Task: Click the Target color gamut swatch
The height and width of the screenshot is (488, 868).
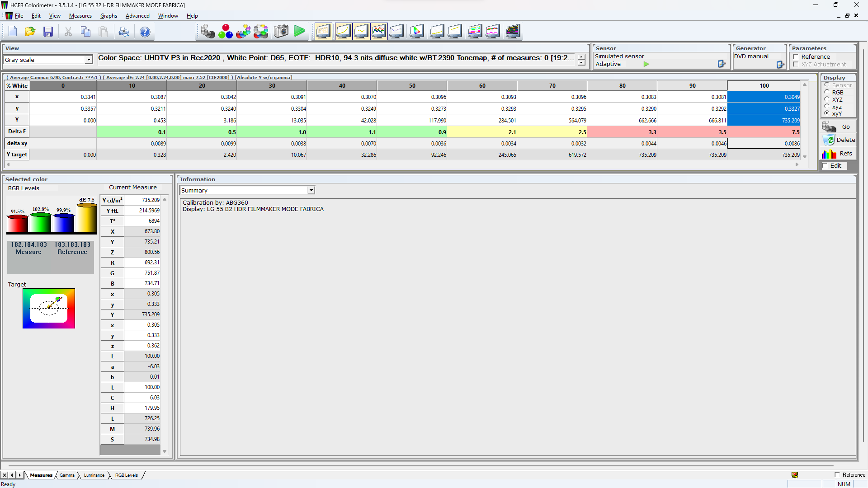Action: click(49, 308)
